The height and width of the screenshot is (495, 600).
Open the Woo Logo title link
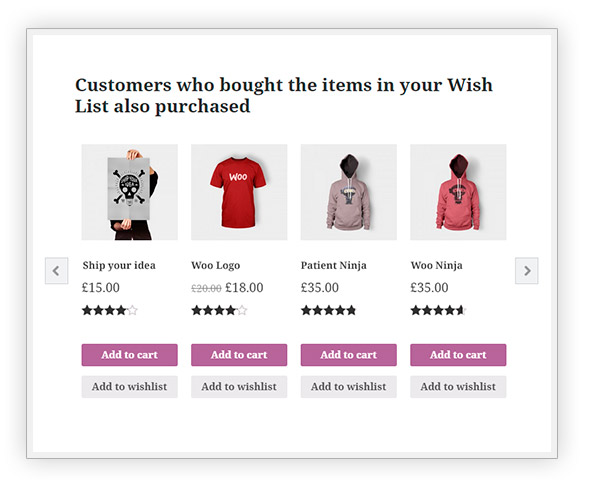click(x=215, y=266)
